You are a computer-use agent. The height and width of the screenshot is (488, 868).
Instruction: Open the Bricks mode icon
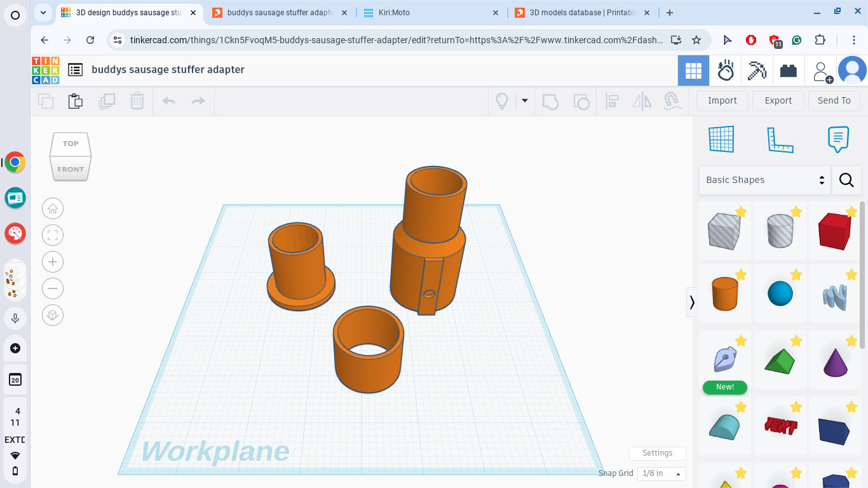(789, 70)
